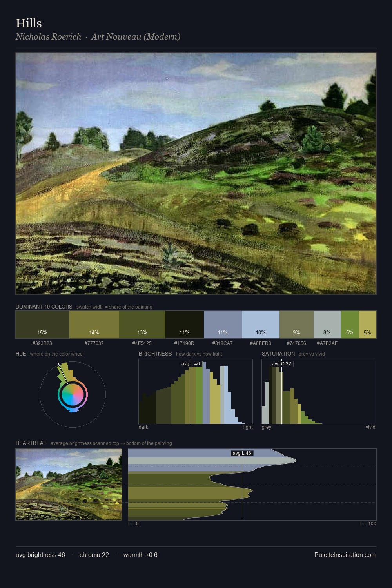Choose the 11% slate blue swatch #818CA7
392x588 pixels.
(x=223, y=325)
